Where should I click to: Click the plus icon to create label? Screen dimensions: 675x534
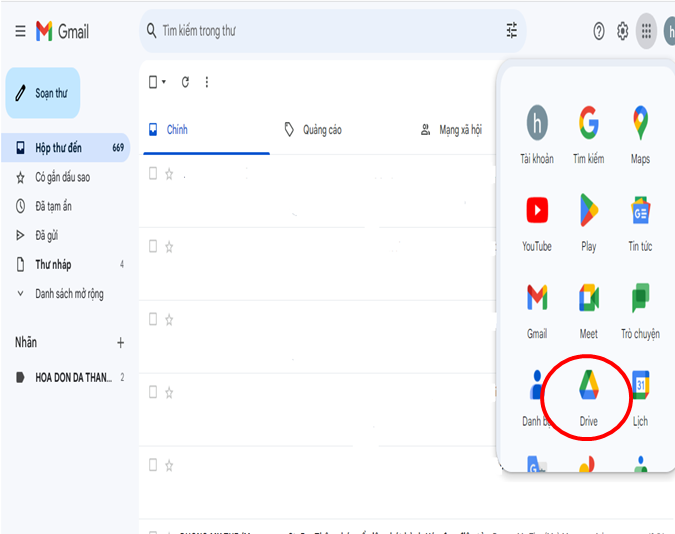121,343
